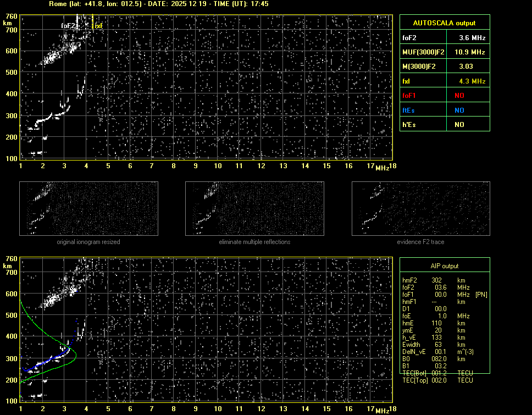Screen dimensions: 532x415
Task: Click the foF2 marker label on top ionogram
Action: pyautogui.click(x=68, y=26)
